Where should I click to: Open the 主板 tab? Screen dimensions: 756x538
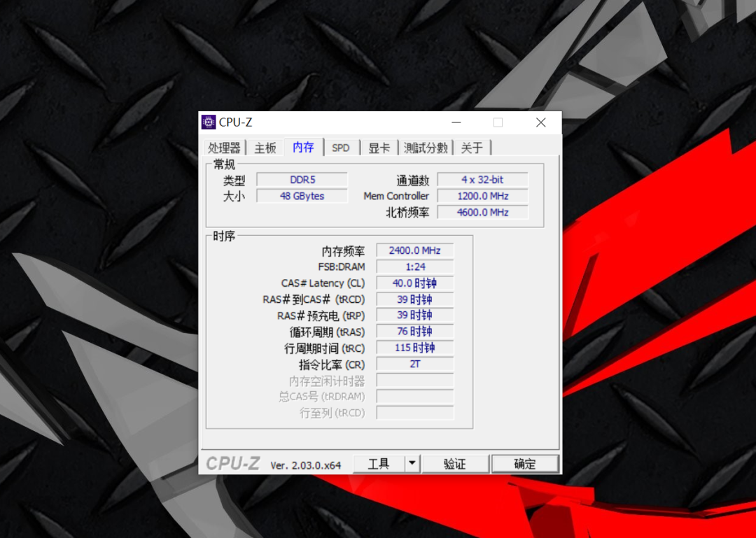click(x=265, y=148)
